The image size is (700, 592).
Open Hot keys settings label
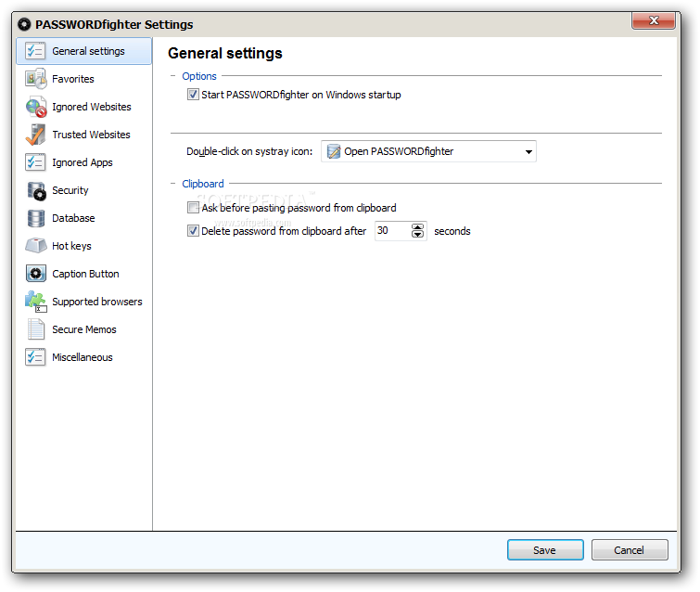tap(71, 246)
